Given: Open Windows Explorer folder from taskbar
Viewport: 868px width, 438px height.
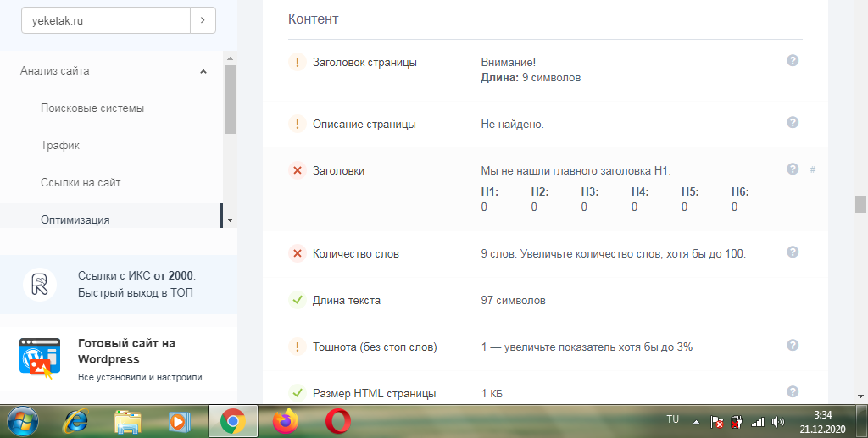Looking at the screenshot, I should pos(127,422).
